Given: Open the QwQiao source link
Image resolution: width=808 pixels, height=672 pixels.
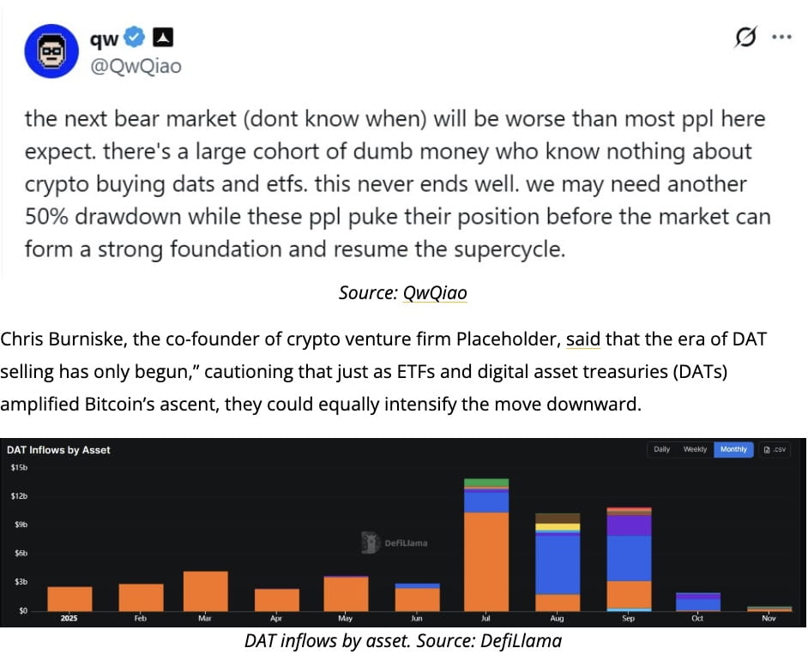Looking at the screenshot, I should click(435, 292).
